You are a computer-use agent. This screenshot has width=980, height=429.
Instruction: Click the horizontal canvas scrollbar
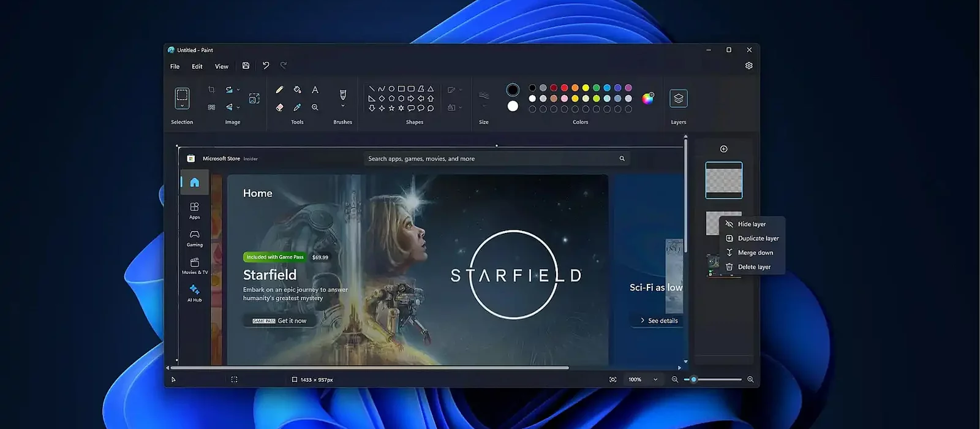(370, 368)
